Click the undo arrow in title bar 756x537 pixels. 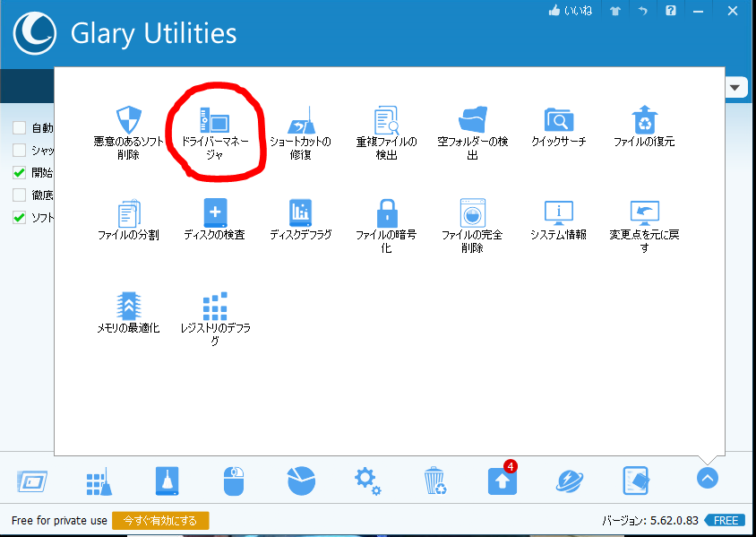[x=643, y=11]
